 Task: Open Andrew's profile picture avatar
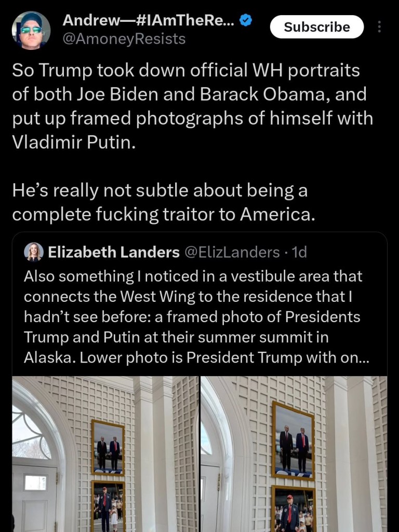(31, 30)
